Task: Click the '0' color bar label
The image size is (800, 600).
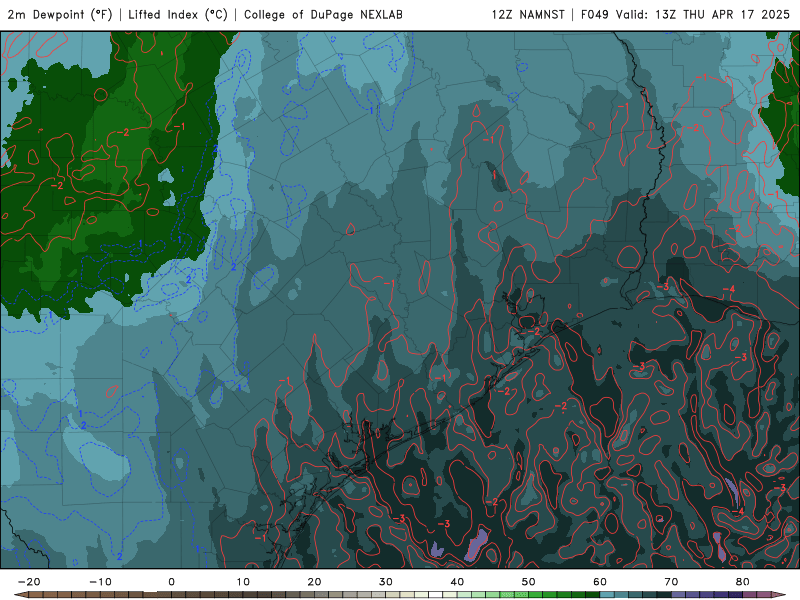Action: pyautogui.click(x=171, y=582)
